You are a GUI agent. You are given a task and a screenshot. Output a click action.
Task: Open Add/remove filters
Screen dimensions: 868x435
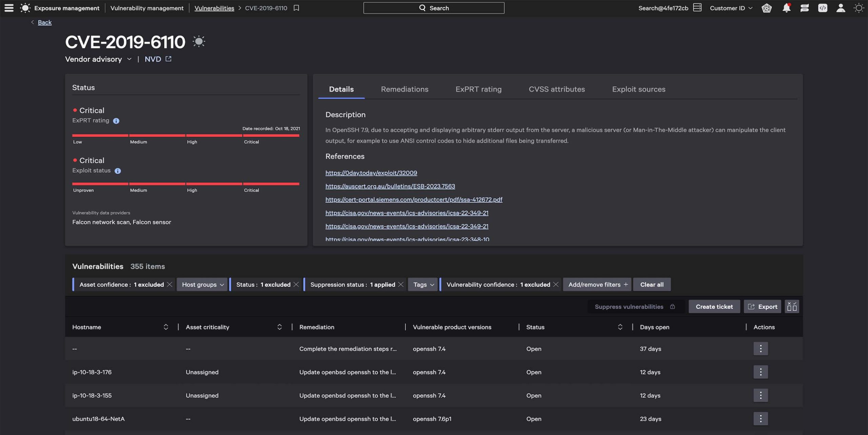tap(597, 284)
